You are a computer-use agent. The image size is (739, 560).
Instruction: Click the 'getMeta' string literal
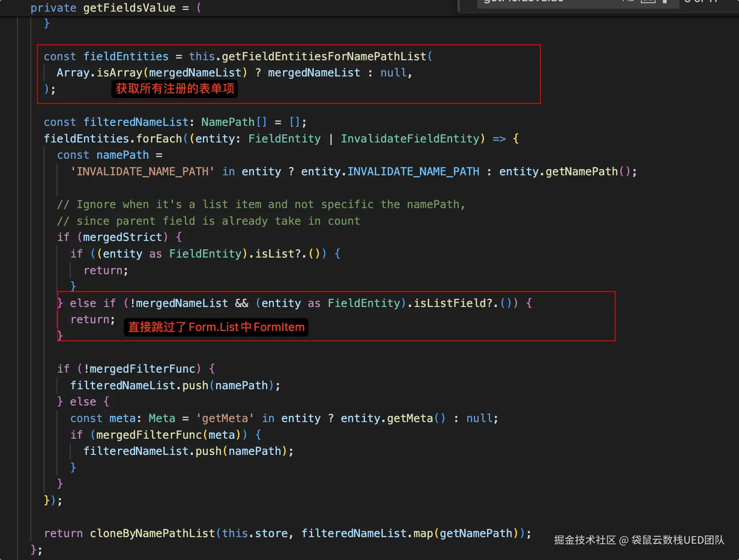(x=225, y=418)
